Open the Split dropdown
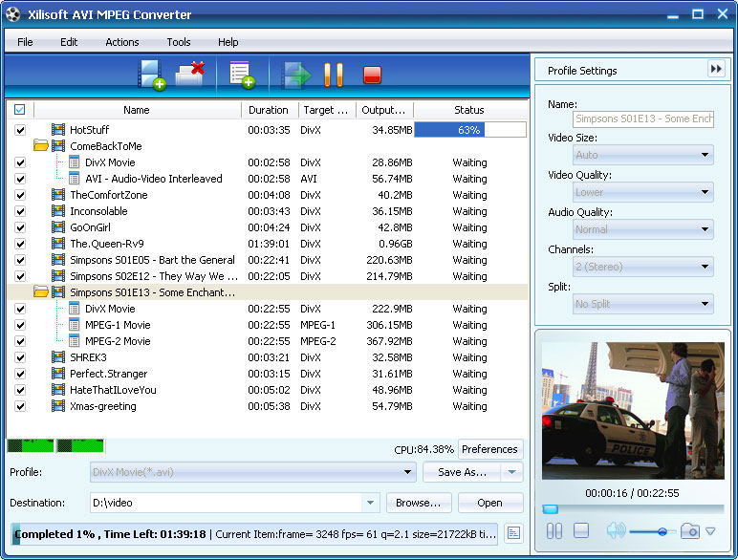 643,304
